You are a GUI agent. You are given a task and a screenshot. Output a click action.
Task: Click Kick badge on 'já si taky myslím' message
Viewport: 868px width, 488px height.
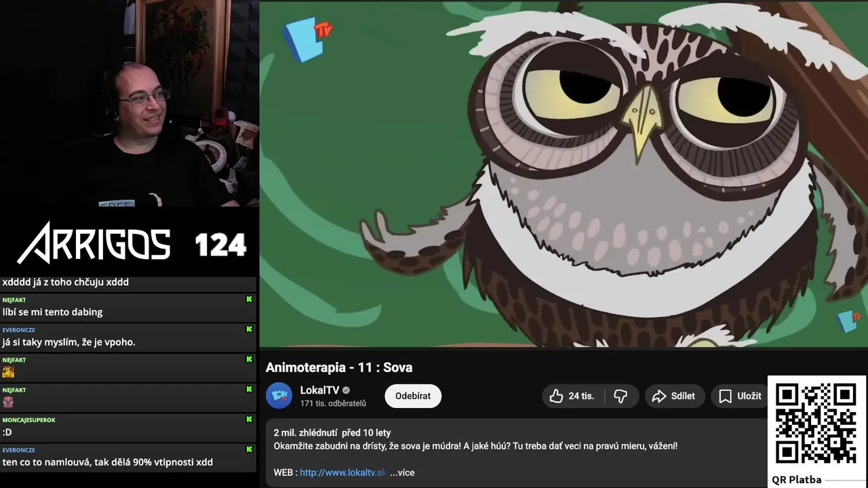point(249,329)
